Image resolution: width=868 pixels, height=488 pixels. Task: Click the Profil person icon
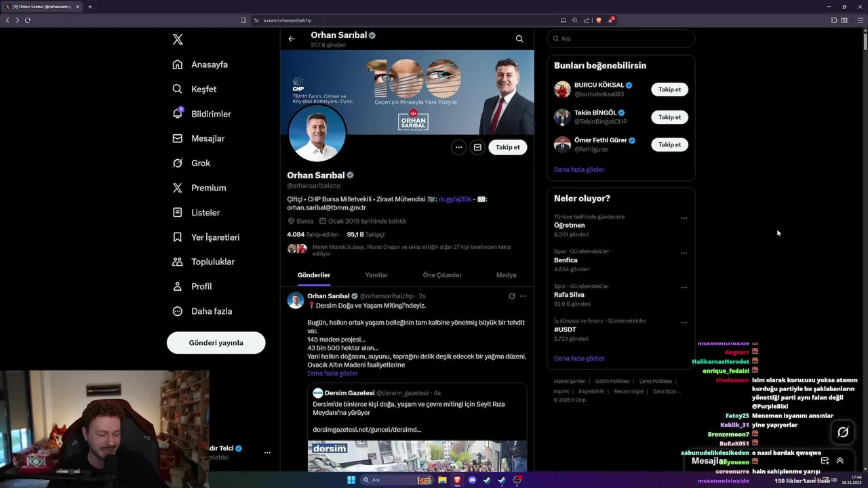tap(178, 287)
